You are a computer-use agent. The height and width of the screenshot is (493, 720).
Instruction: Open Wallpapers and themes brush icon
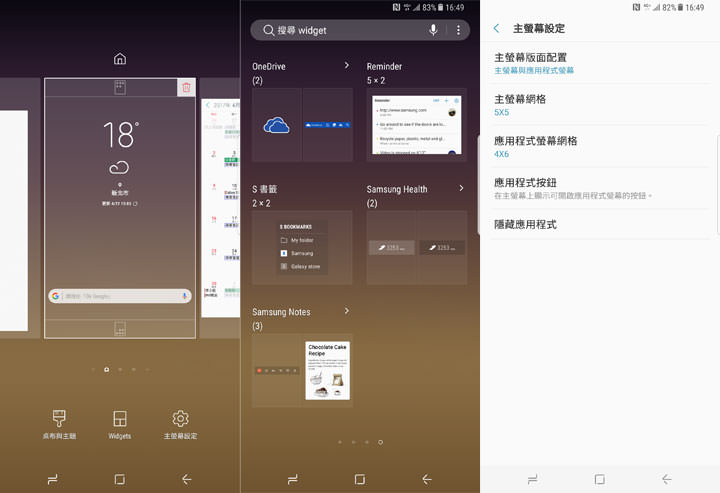click(x=59, y=418)
